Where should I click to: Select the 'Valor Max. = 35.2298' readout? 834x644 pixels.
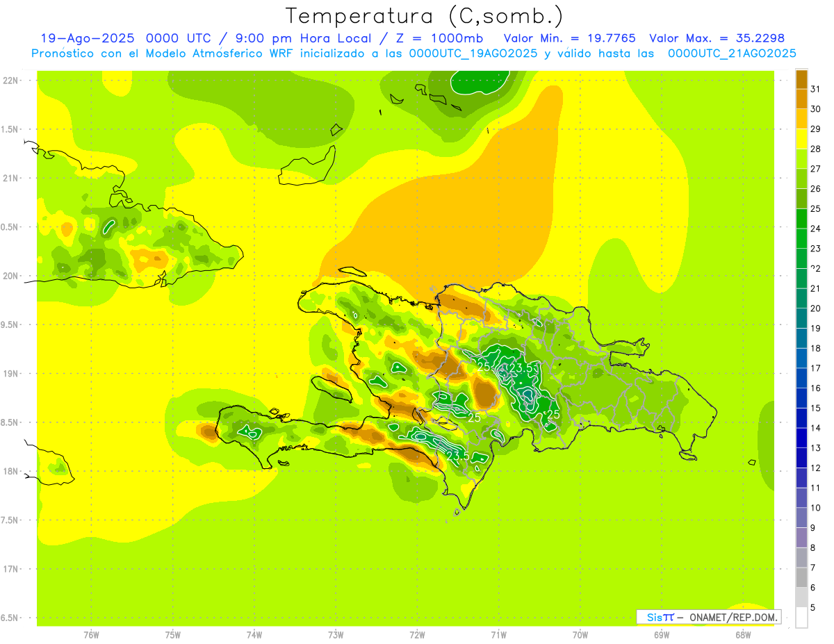[x=719, y=38]
